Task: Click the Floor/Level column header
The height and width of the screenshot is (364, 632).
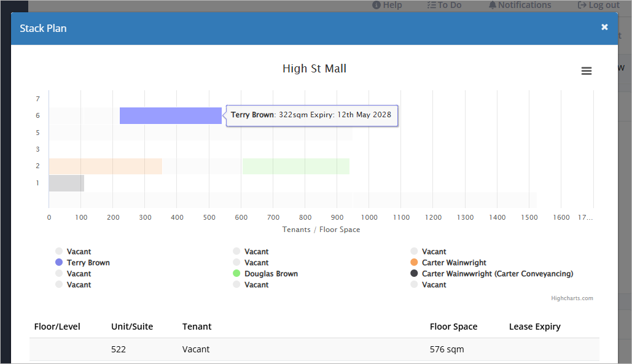Action: (x=57, y=327)
